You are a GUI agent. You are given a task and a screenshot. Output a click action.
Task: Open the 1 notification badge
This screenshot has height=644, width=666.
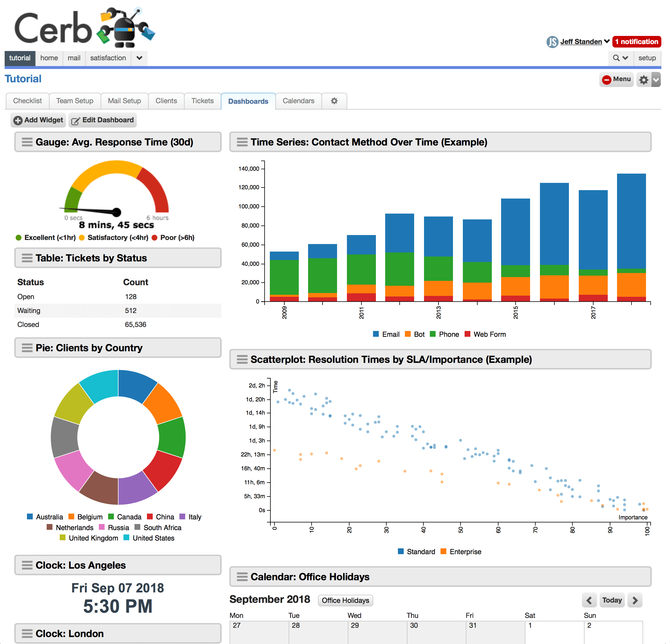(636, 42)
